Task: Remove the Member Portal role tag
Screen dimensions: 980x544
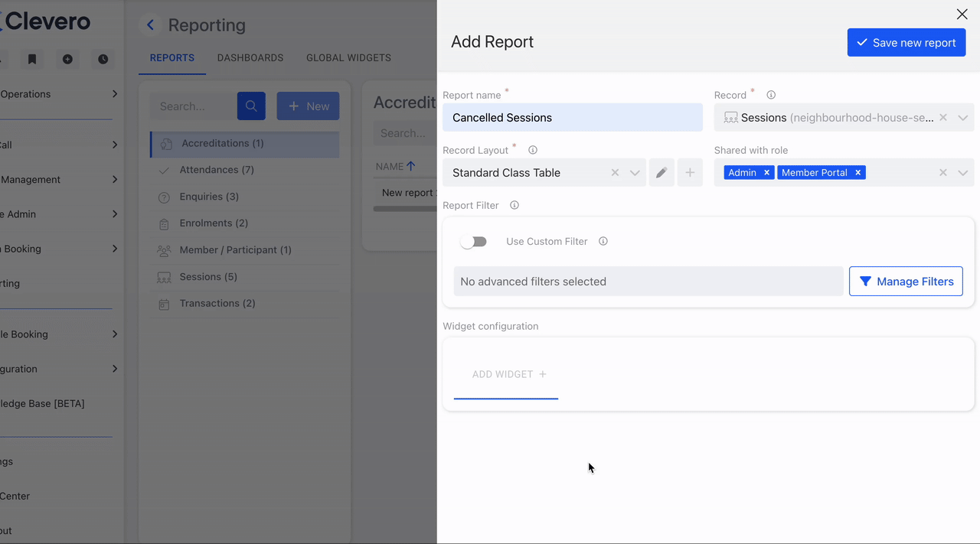Action: 858,173
